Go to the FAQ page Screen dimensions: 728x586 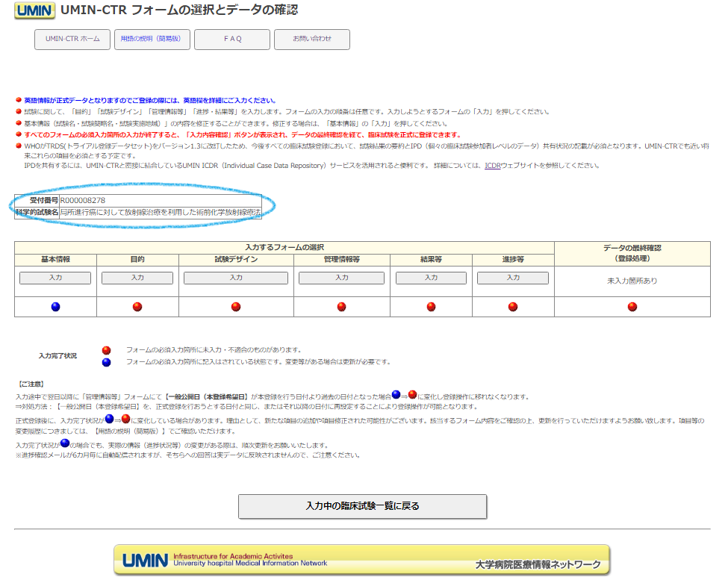(x=232, y=40)
